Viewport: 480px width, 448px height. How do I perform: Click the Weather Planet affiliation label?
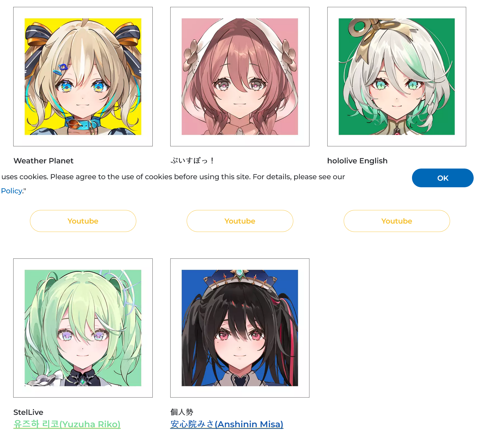[x=44, y=161]
